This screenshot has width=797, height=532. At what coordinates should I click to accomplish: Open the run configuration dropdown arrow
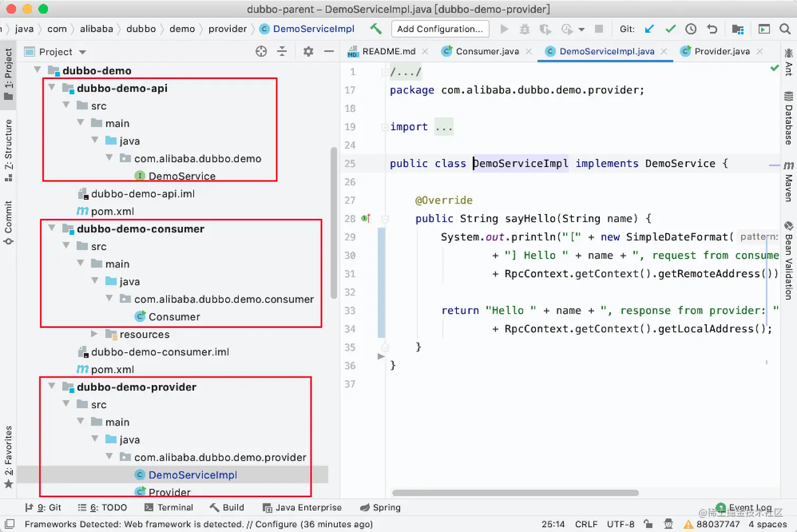(581, 30)
